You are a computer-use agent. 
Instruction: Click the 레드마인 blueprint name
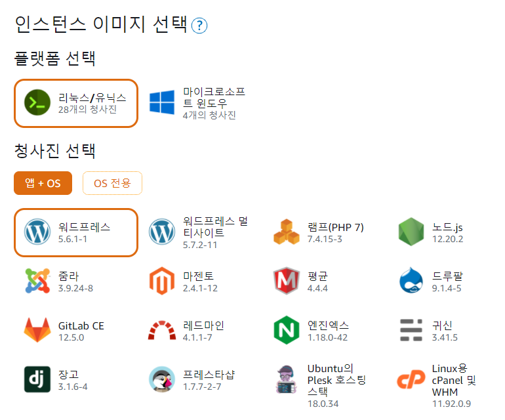point(203,325)
